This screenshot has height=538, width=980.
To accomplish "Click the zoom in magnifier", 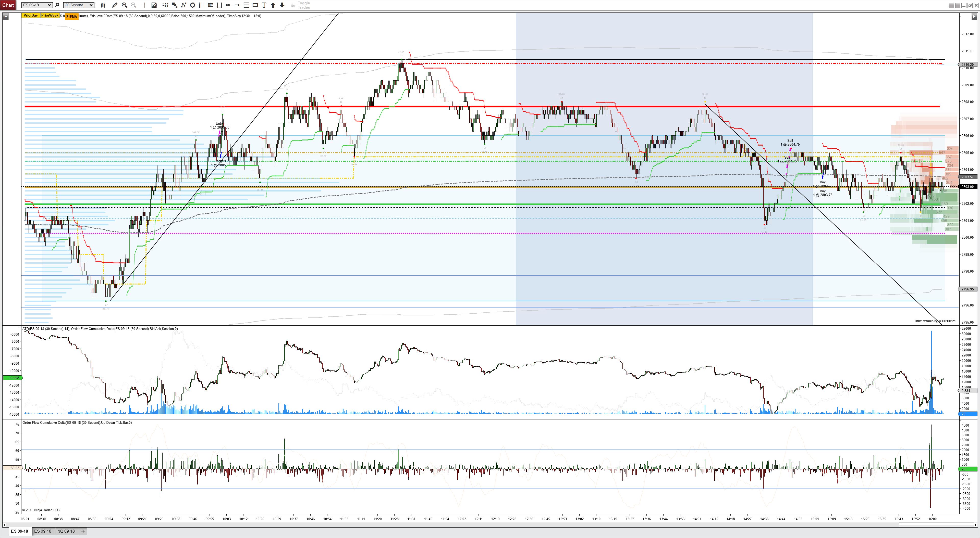I will coord(124,5).
